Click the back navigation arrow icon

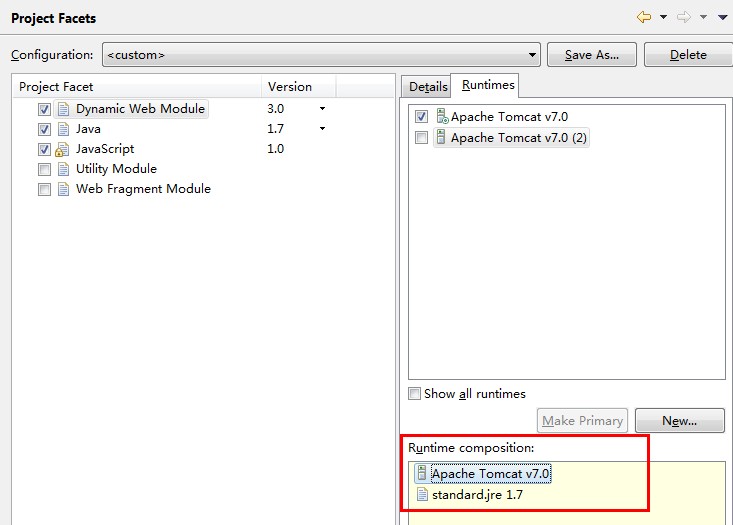coord(644,17)
